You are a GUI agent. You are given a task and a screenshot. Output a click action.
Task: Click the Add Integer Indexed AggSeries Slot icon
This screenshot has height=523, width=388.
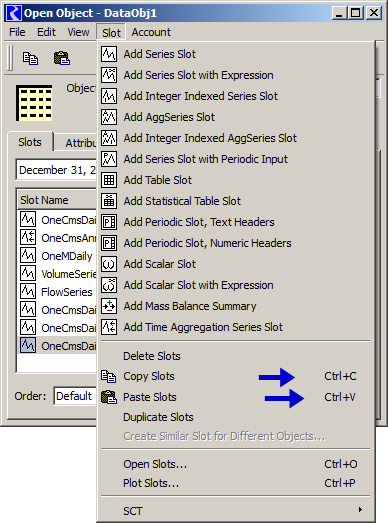[109, 138]
